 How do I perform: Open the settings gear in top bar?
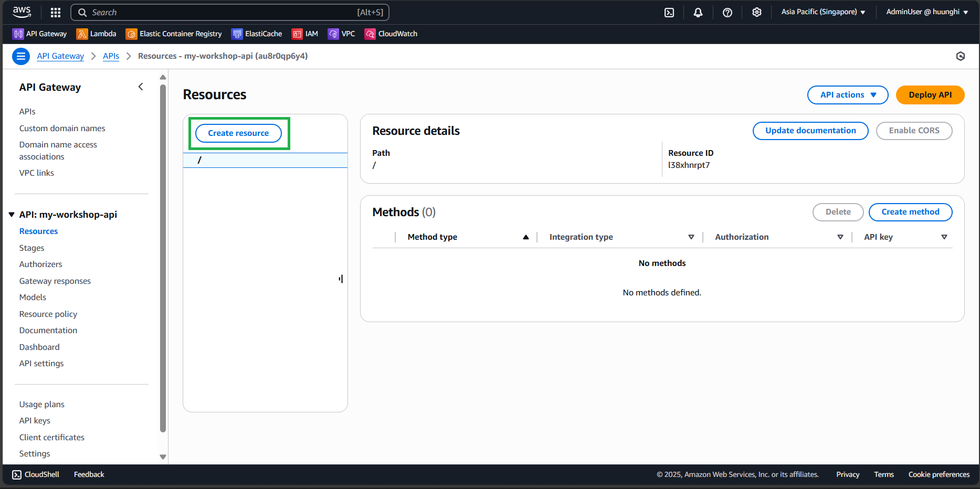(757, 12)
